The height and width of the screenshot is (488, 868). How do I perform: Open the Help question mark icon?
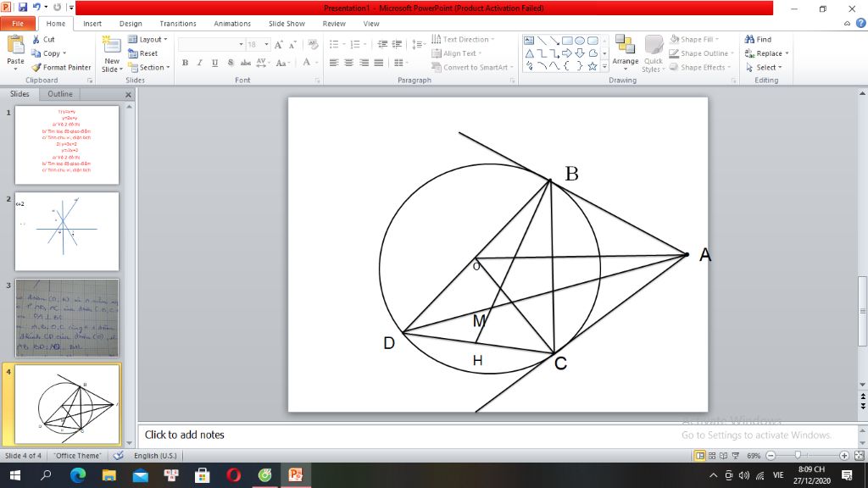pos(861,23)
